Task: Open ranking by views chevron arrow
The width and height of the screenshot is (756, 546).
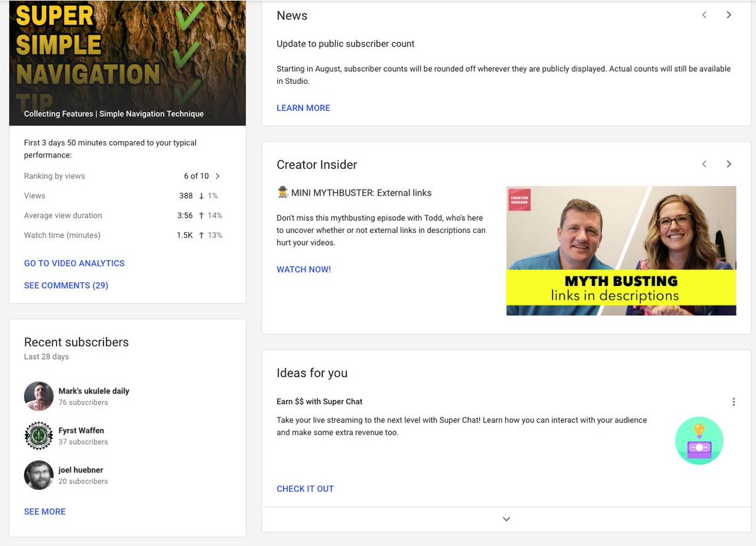Action: (x=218, y=176)
